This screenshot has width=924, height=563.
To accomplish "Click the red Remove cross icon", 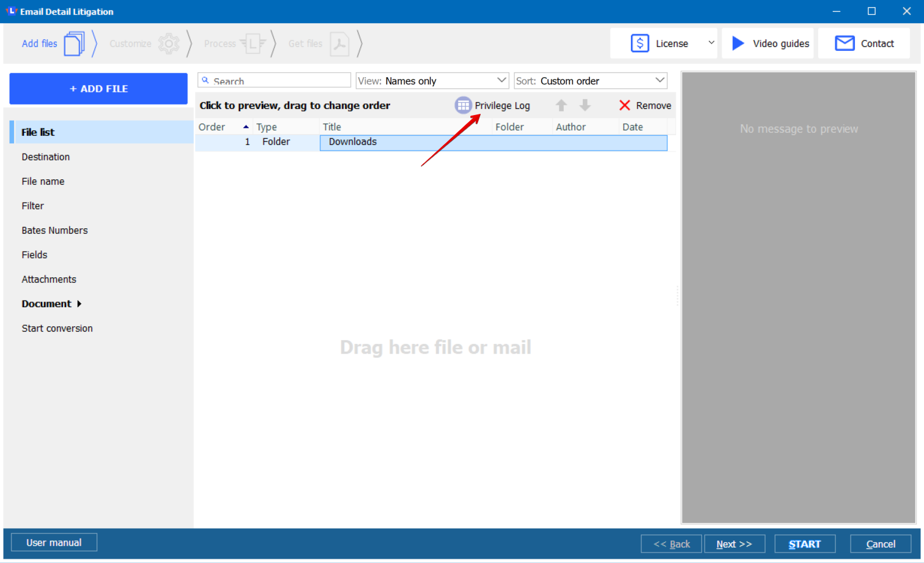I will [x=624, y=105].
